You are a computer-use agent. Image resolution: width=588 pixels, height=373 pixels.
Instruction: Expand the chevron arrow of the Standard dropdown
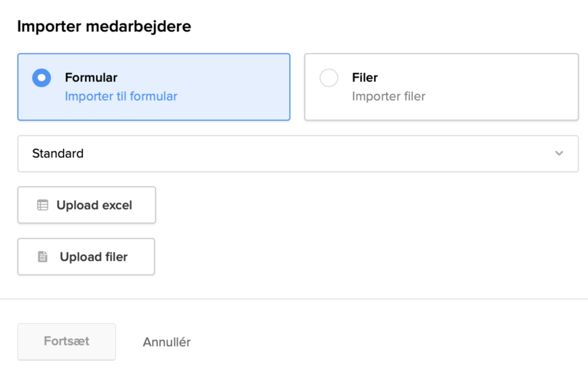coord(559,153)
